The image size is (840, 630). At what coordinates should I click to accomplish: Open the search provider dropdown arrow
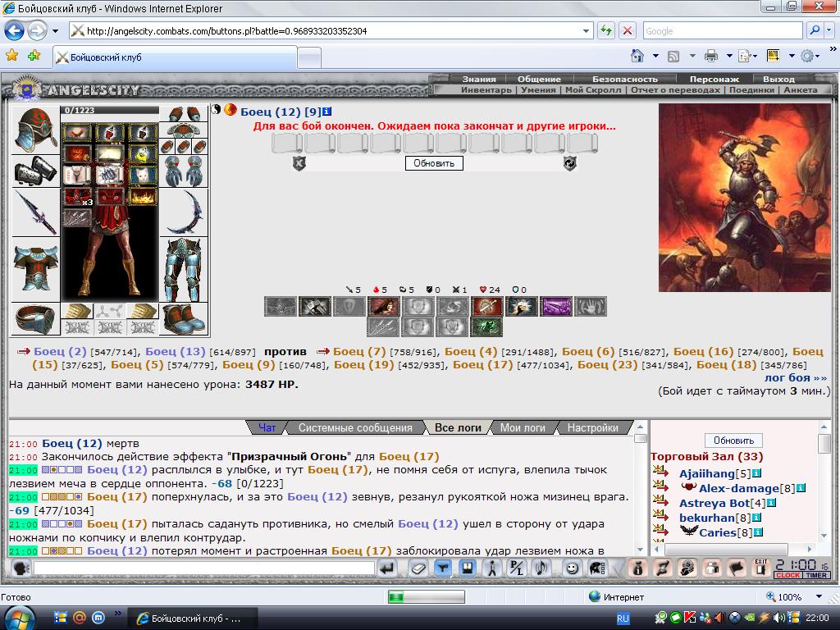click(x=829, y=30)
